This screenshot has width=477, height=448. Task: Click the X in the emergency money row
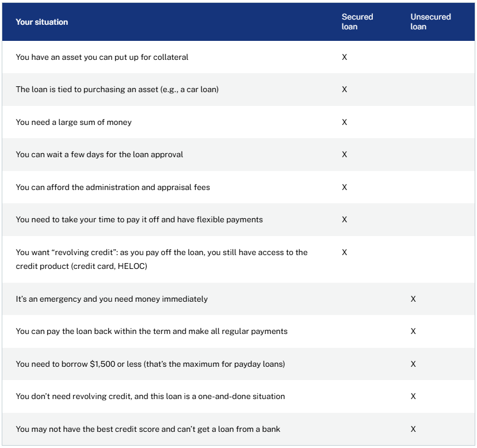tap(413, 299)
